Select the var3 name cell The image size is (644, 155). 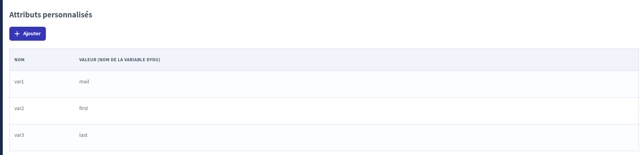pyautogui.click(x=19, y=135)
